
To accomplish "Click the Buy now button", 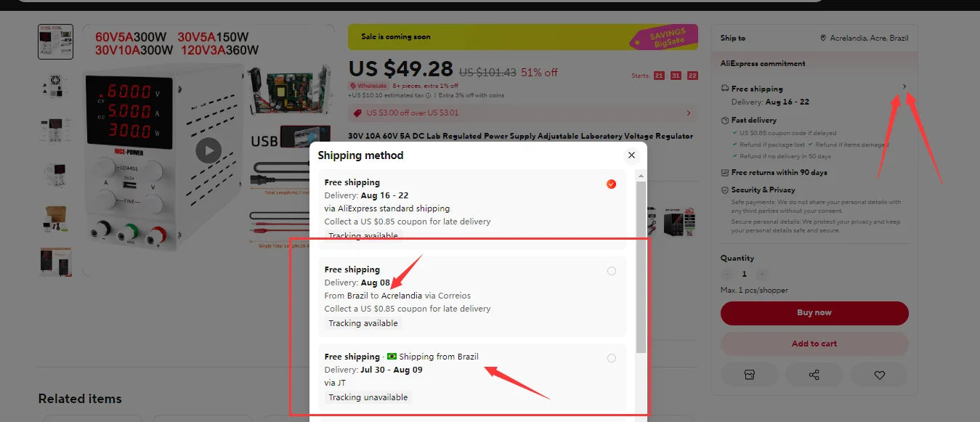I will pyautogui.click(x=814, y=313).
